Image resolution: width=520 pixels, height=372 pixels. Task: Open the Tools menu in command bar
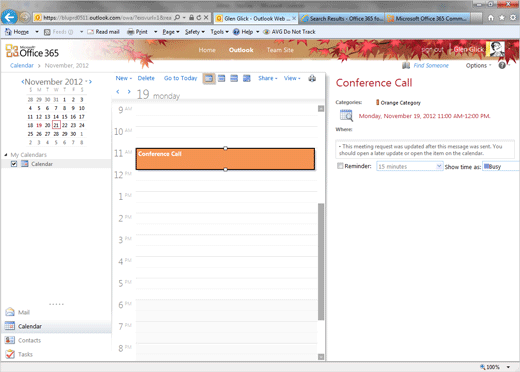219,32
